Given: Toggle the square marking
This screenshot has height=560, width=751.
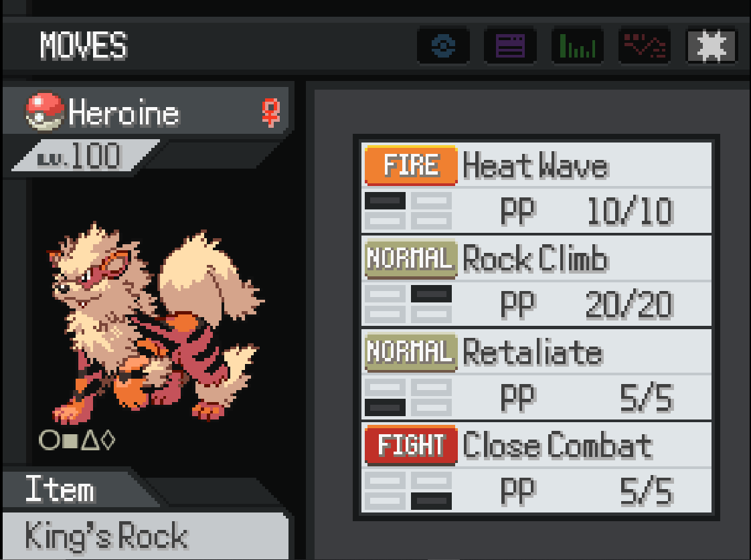Looking at the screenshot, I should point(70,441).
